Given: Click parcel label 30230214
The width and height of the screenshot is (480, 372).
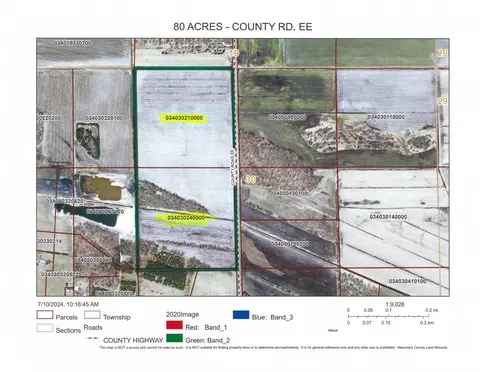Looking at the screenshot, I should [x=49, y=241].
